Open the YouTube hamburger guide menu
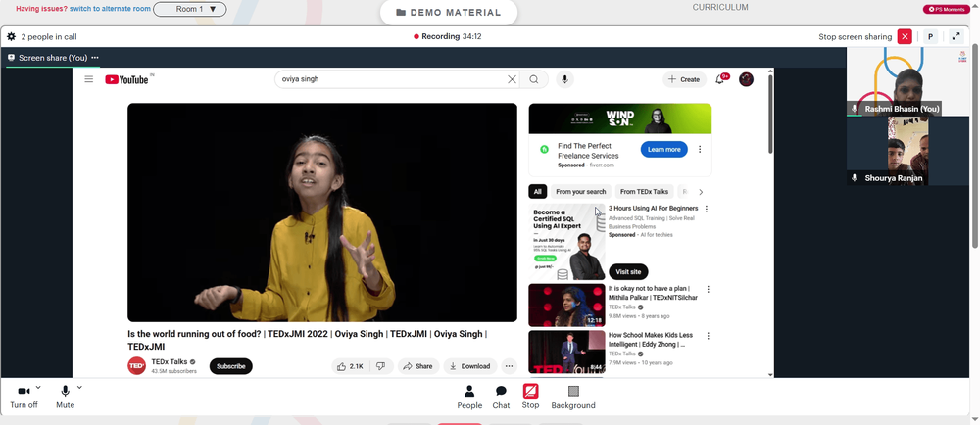This screenshot has width=980, height=425. (89, 79)
